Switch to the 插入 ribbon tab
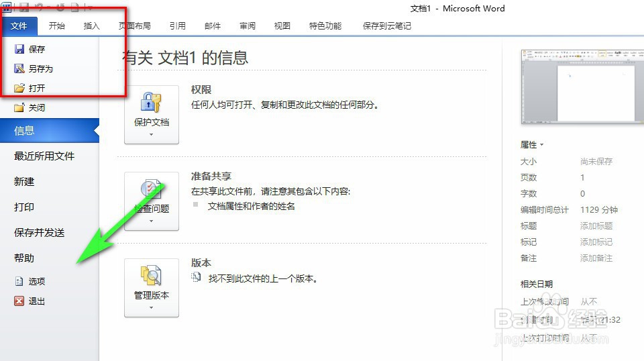 pos(92,26)
